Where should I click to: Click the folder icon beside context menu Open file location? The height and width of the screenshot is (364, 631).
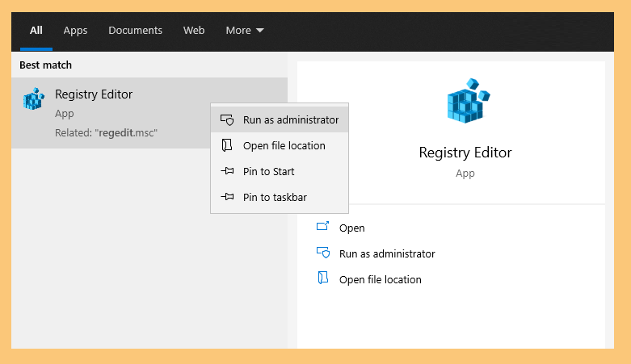click(x=227, y=145)
